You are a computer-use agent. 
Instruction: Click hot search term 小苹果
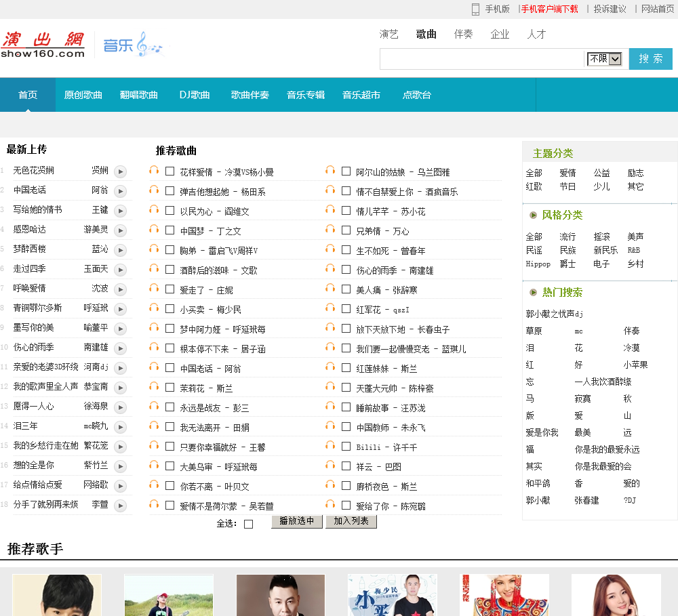click(x=635, y=365)
